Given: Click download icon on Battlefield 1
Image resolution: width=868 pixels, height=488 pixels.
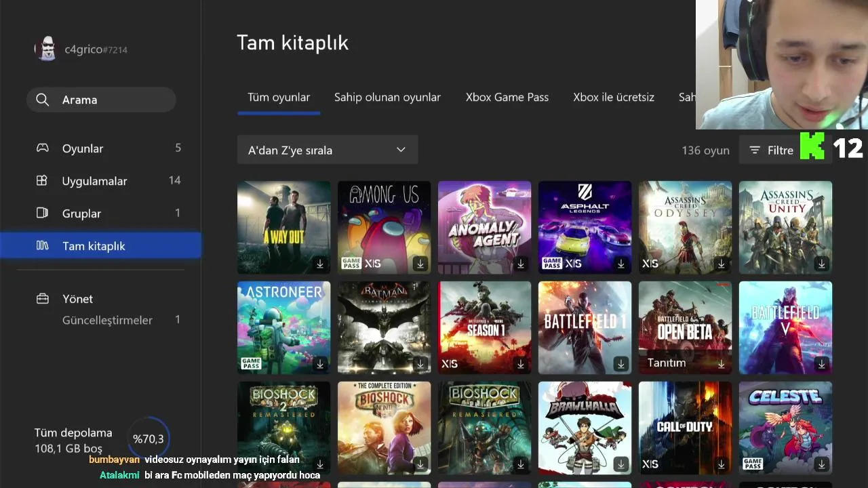Looking at the screenshot, I should tap(621, 364).
